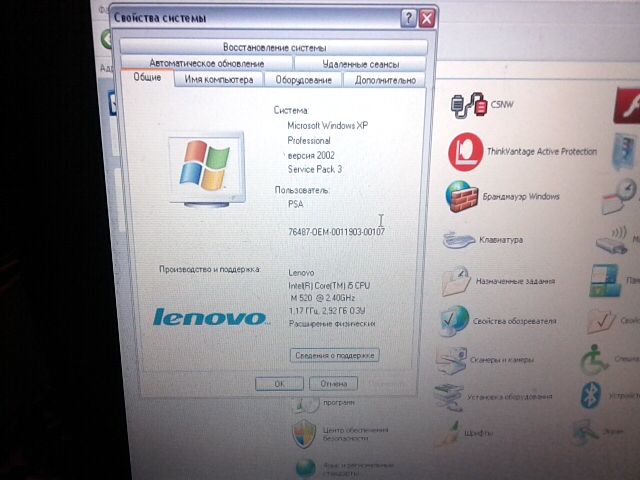Open the date and time clock icon
Image resolution: width=640 pixels, height=480 pixels.
click(619, 196)
